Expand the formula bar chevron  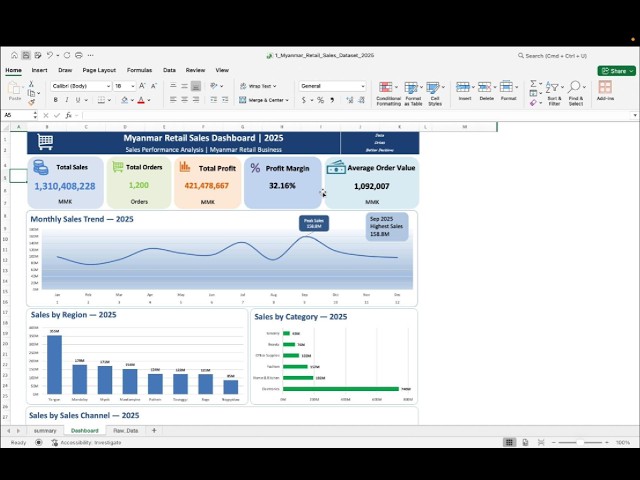[x=635, y=116]
